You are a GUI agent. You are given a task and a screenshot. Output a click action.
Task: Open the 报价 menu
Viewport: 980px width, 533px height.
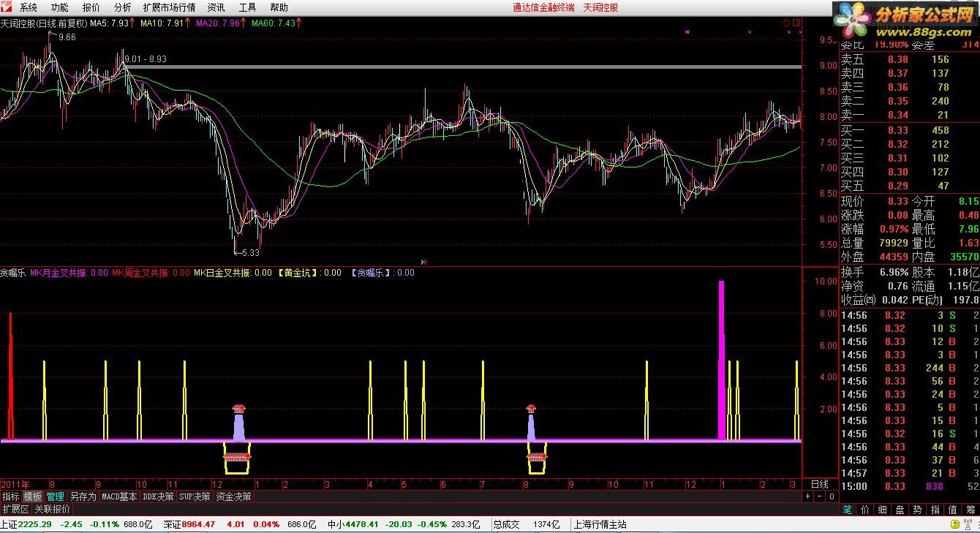[91, 7]
